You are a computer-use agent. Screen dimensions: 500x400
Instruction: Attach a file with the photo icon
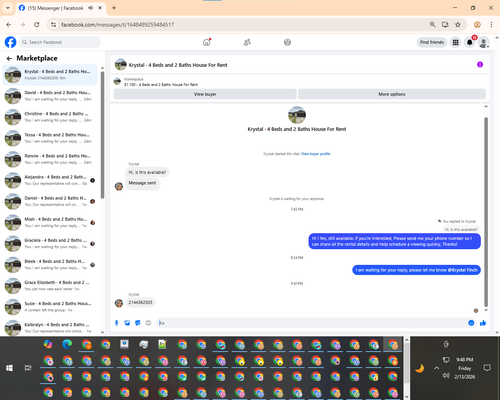point(127,323)
